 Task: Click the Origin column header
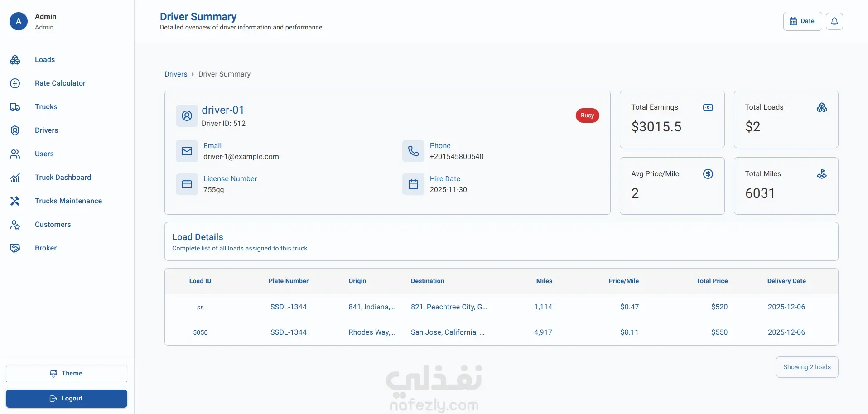357,281
